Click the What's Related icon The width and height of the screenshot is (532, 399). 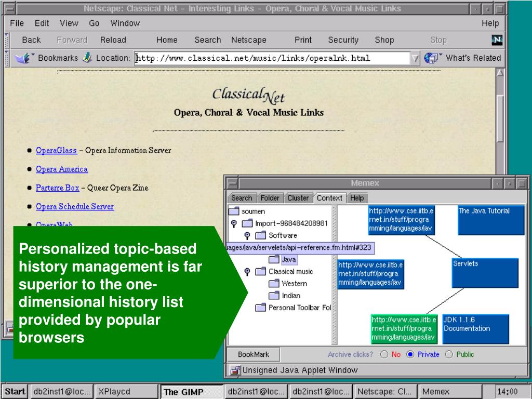(432, 58)
